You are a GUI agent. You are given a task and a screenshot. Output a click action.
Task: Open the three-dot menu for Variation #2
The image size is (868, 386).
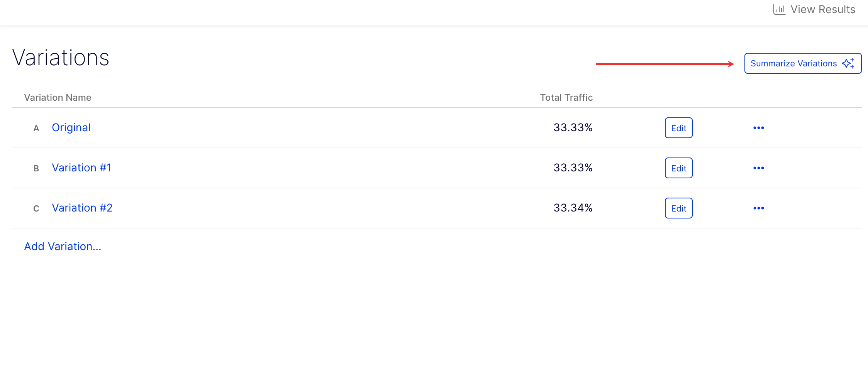click(x=758, y=208)
